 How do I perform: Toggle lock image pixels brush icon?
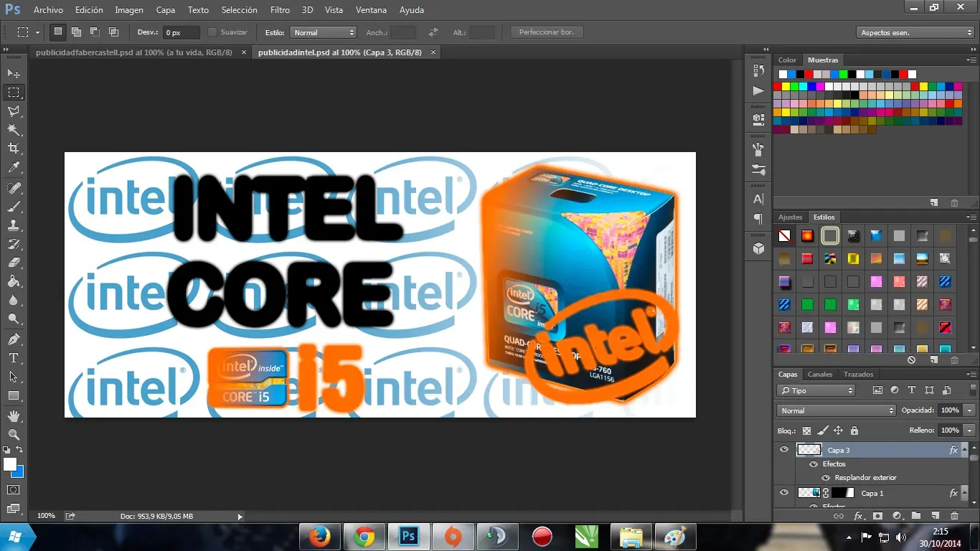822,430
